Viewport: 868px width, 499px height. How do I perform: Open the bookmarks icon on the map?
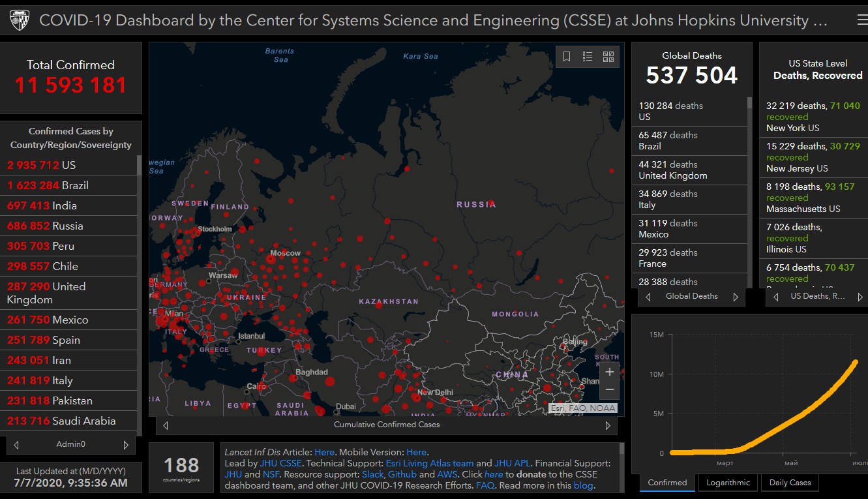(x=567, y=57)
